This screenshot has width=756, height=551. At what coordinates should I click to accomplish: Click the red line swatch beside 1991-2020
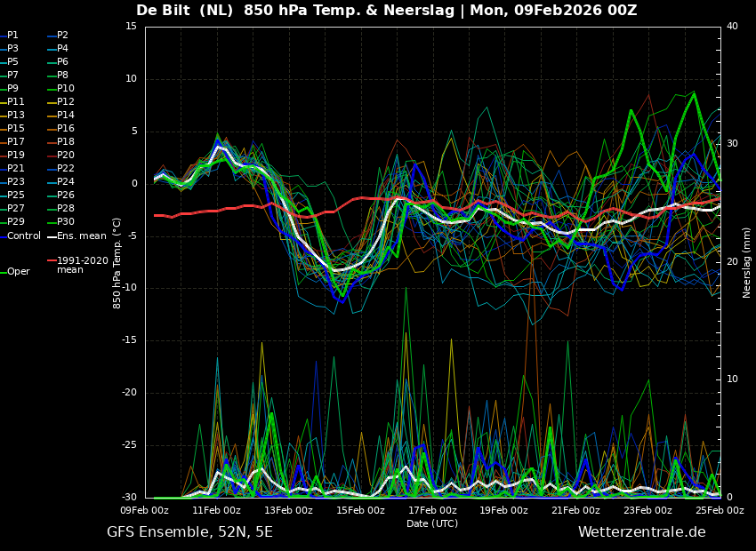pos(51,261)
